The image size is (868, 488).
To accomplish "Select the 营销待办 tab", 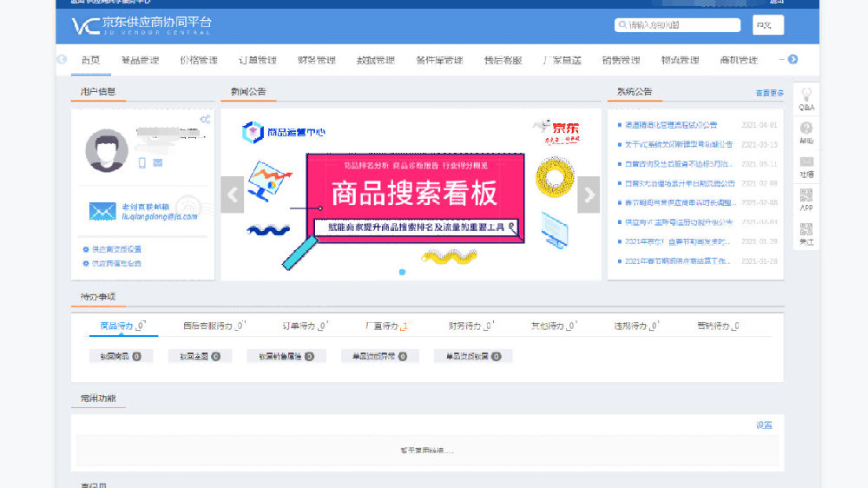I will click(x=719, y=326).
